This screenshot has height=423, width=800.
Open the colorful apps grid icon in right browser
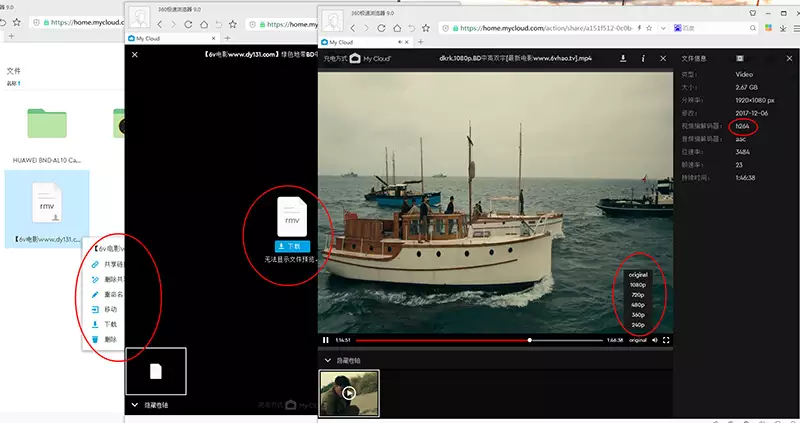click(x=768, y=28)
